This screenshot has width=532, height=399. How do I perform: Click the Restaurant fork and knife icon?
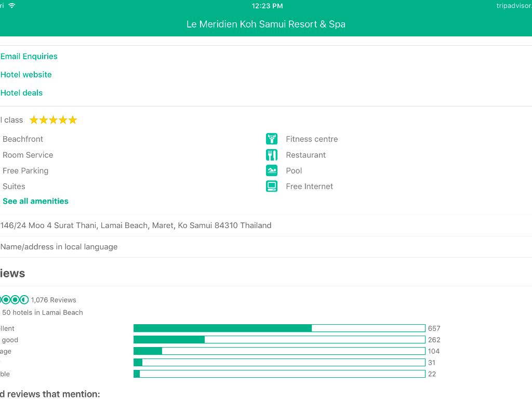(x=272, y=155)
